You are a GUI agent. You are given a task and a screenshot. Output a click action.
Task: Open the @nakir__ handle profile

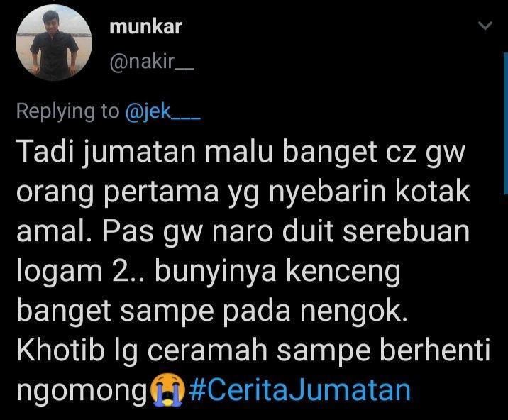click(152, 61)
